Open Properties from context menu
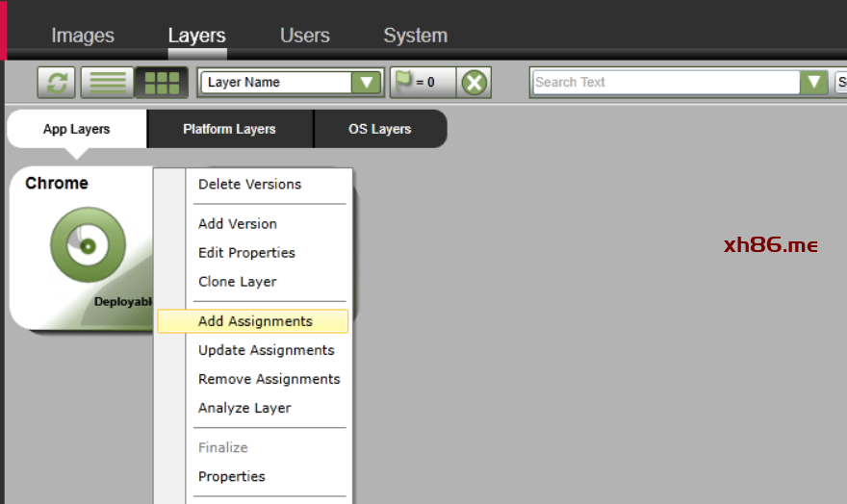Image resolution: width=847 pixels, height=504 pixels. 231,477
